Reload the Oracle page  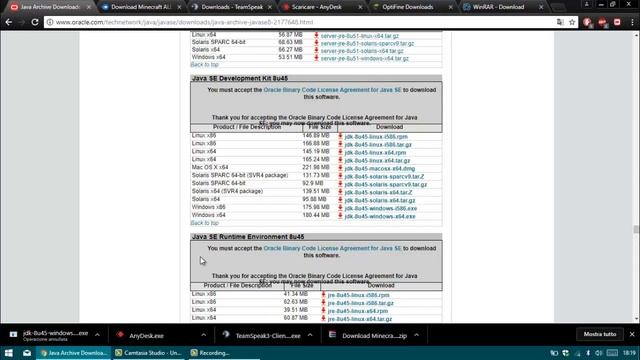pos(35,22)
